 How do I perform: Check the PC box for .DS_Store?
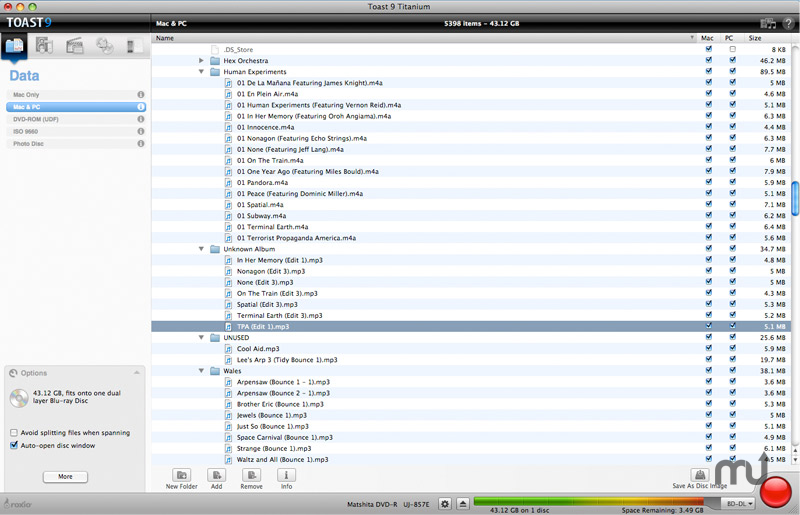[733, 50]
